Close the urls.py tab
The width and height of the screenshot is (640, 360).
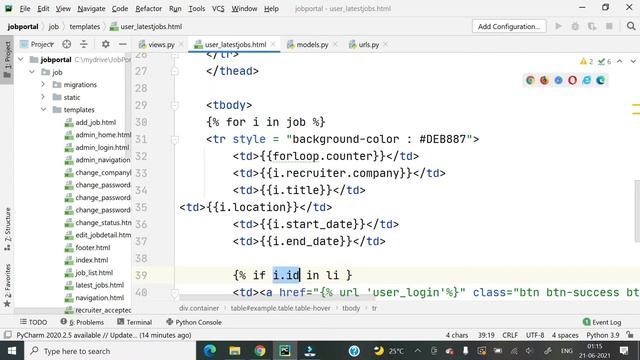385,44
